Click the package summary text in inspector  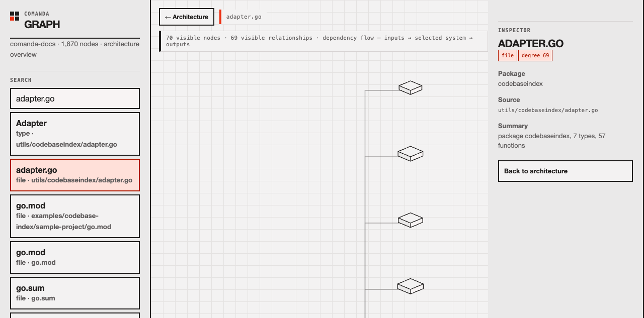click(552, 141)
